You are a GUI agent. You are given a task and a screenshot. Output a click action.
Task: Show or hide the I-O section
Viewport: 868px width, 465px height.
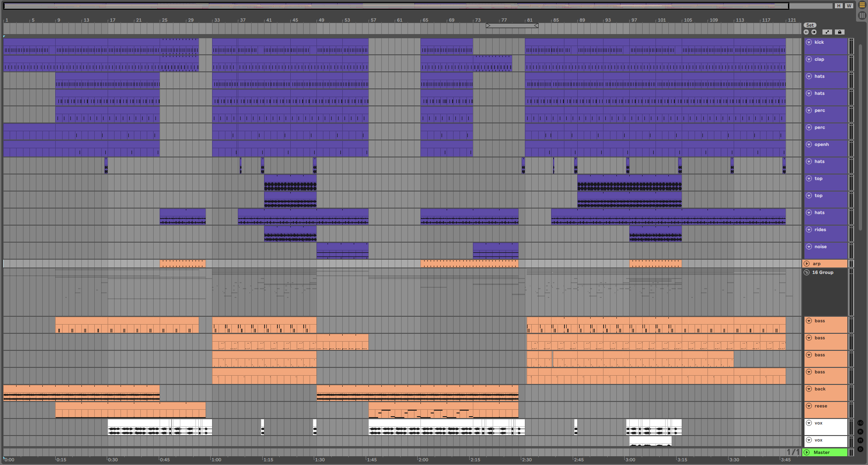click(x=860, y=423)
